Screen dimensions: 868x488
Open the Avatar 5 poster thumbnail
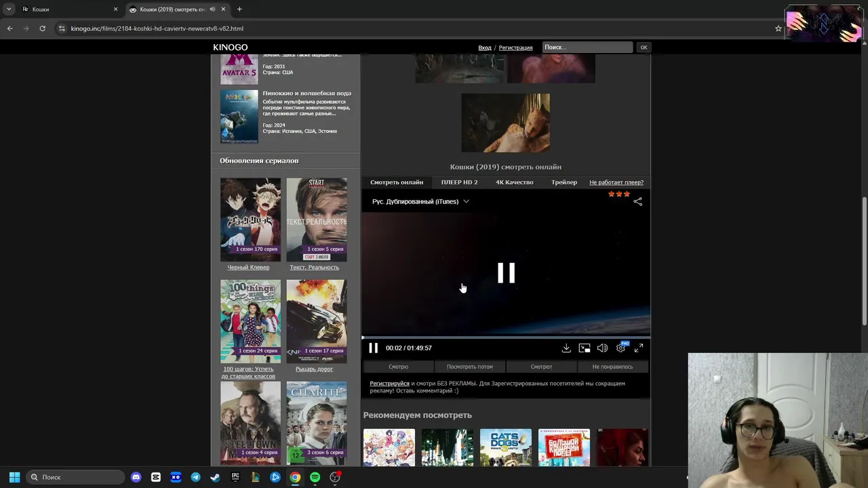tap(239, 69)
